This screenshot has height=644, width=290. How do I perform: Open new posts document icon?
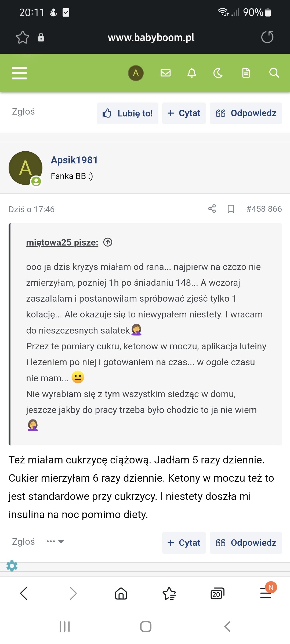(x=246, y=73)
